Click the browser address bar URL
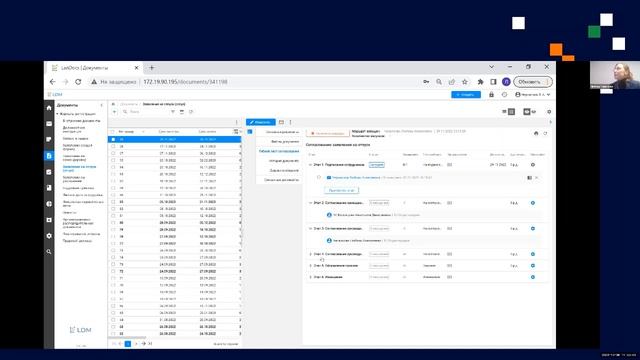 (x=186, y=82)
